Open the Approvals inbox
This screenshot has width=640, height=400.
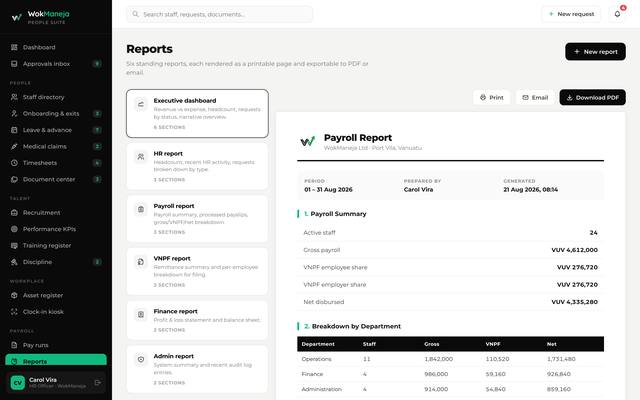click(x=56, y=64)
